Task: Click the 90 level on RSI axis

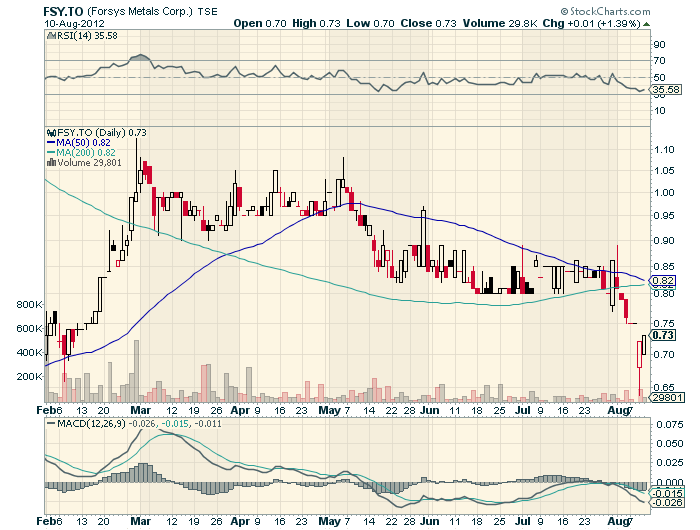Action: (659, 45)
